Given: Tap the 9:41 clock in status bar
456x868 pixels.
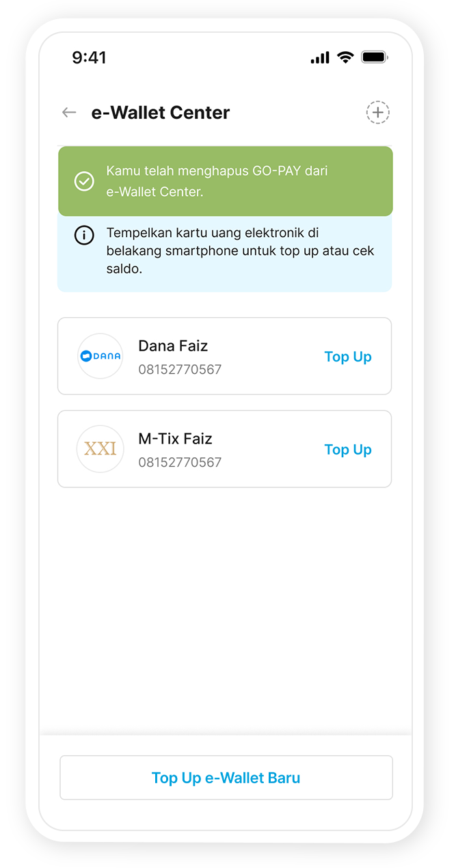Looking at the screenshot, I should pos(90,57).
